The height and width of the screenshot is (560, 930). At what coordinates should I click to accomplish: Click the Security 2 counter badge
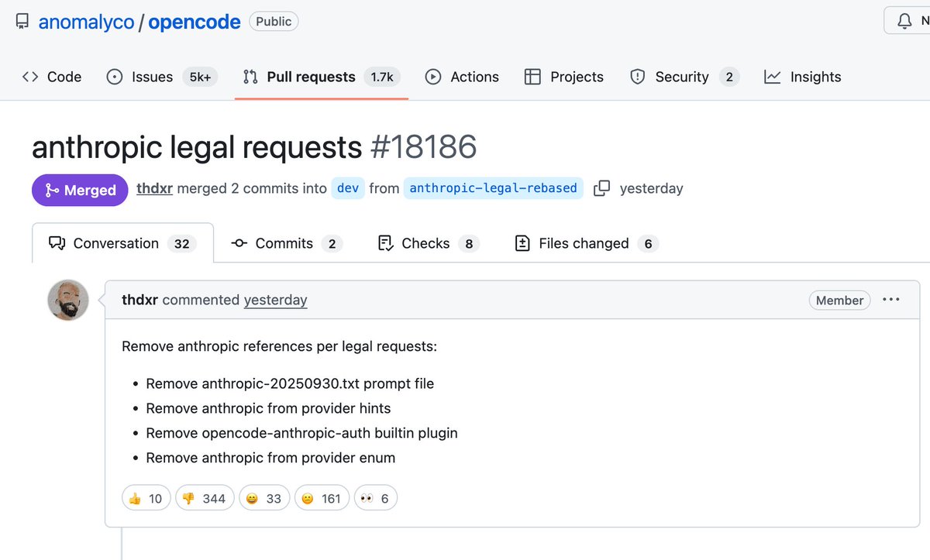728,77
